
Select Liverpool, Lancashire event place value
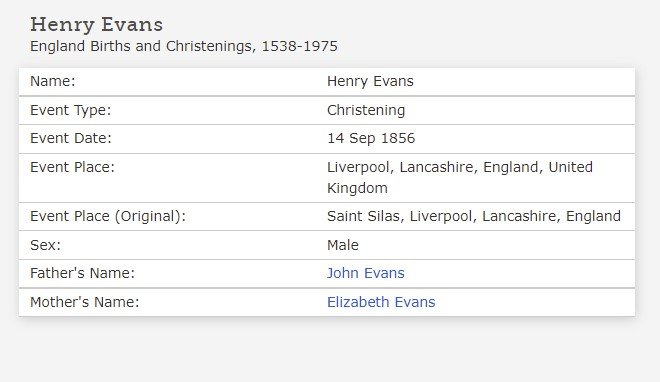tap(460, 178)
